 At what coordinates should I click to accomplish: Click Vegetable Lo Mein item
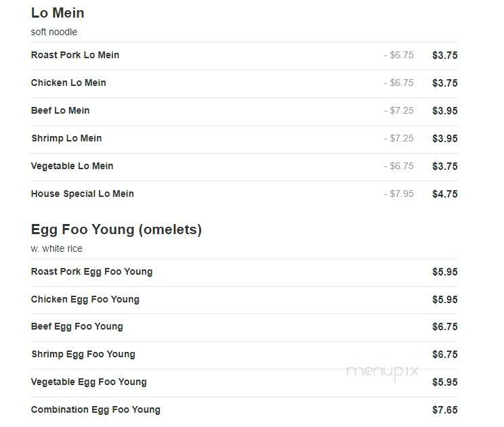click(x=72, y=166)
